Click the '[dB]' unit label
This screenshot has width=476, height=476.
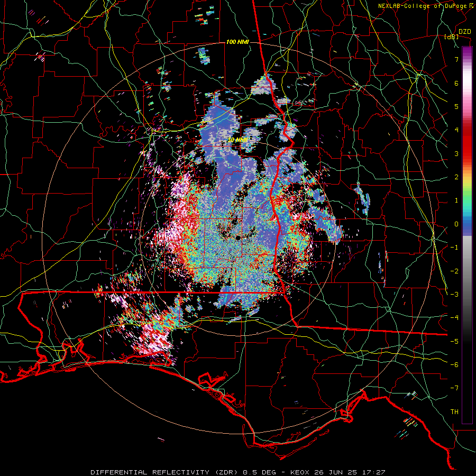(x=452, y=36)
